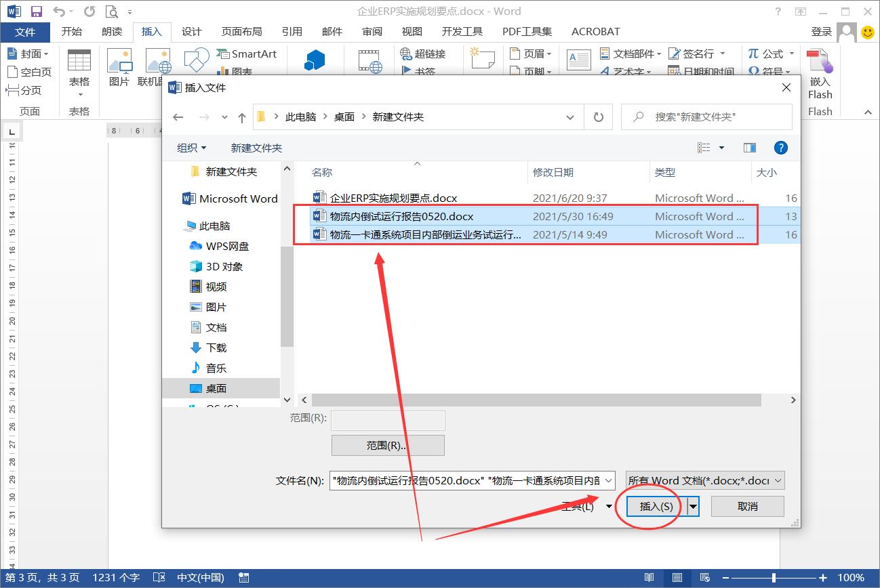Screen dimensions: 880x588
Task: Go back in Insert File dialog
Action: [x=178, y=117]
